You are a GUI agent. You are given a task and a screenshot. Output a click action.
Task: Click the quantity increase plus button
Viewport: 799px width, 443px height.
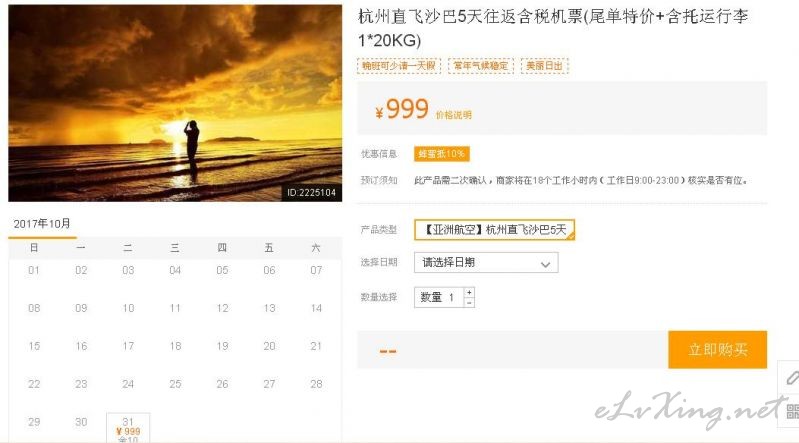tap(469, 292)
